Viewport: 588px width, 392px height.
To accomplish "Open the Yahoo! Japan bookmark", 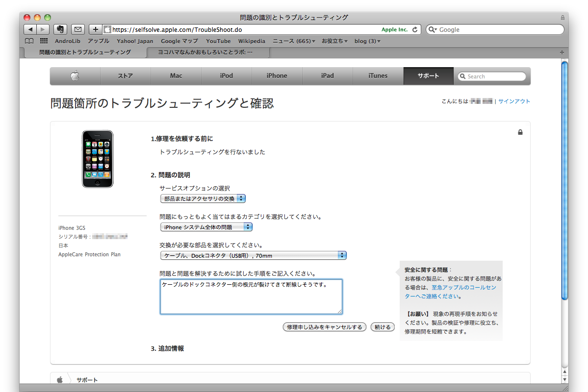I will pos(135,41).
